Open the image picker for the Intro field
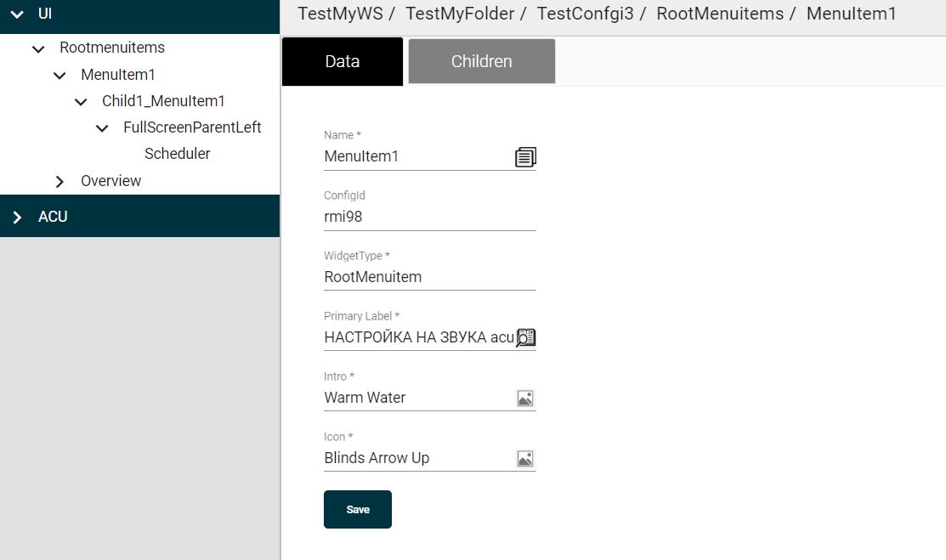Screen dimensions: 946x560 click(525, 398)
